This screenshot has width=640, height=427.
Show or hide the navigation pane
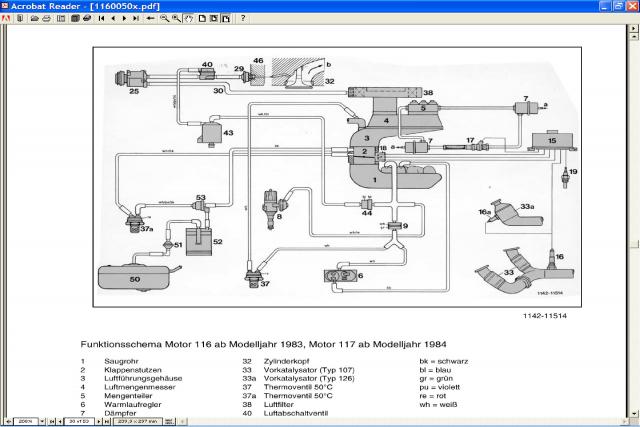coord(61,18)
